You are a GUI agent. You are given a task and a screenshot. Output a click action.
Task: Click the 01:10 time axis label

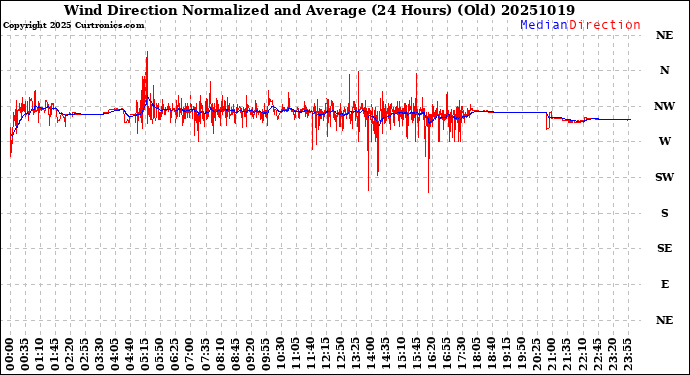pyautogui.click(x=40, y=355)
